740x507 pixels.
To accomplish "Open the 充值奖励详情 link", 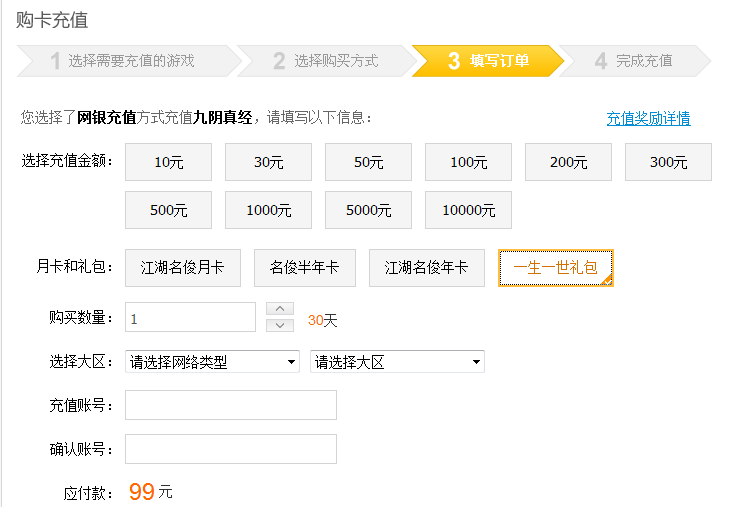I will 648,119.
